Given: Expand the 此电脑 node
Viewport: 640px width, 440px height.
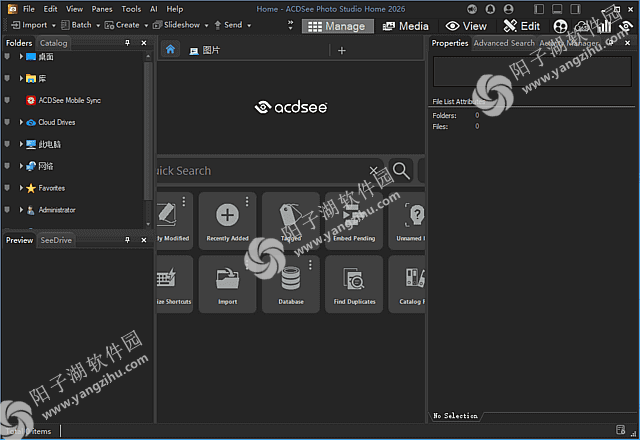Looking at the screenshot, I should [21, 144].
